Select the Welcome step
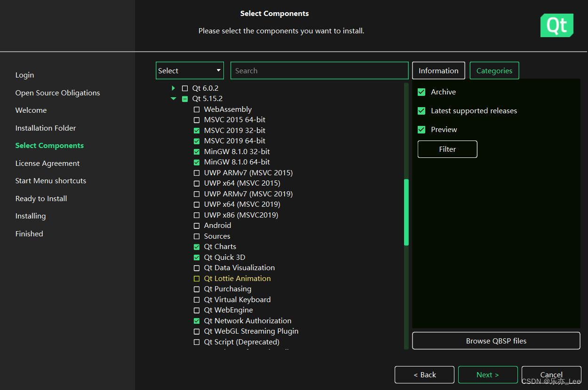This screenshot has height=390, width=588. 31,110
